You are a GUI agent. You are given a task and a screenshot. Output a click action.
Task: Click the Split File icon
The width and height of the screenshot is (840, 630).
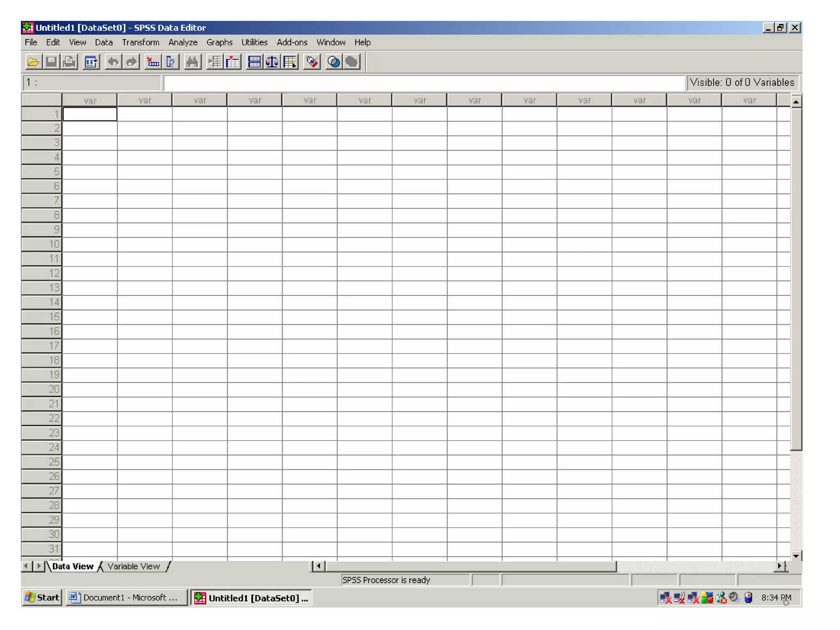coord(254,62)
